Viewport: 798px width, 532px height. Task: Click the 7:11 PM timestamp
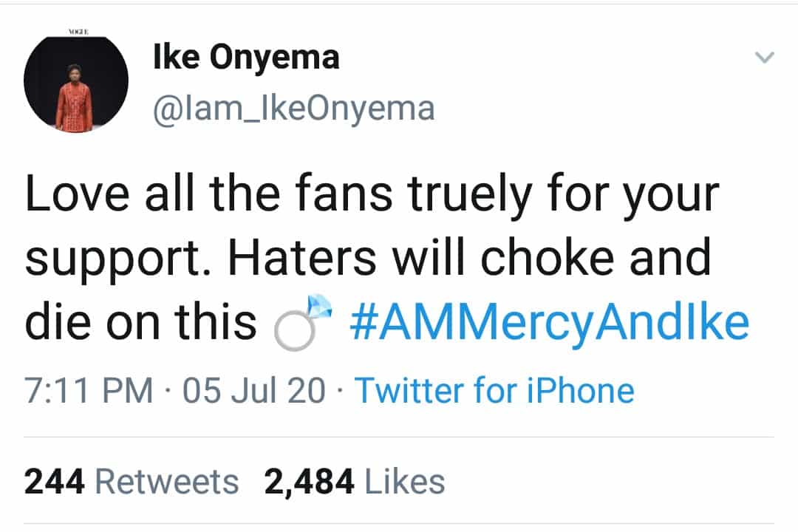[x=88, y=390]
